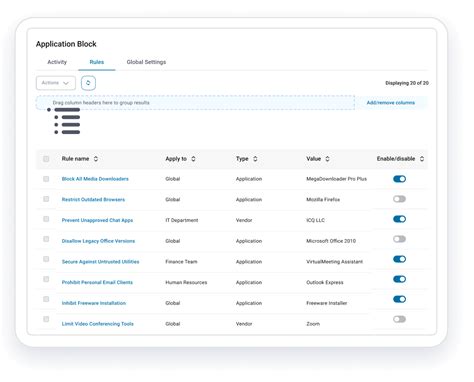Screen dimensions: 474x382
Task: Check the Prevent Unapproved Chat Apps row checkbox
Action: click(46, 219)
